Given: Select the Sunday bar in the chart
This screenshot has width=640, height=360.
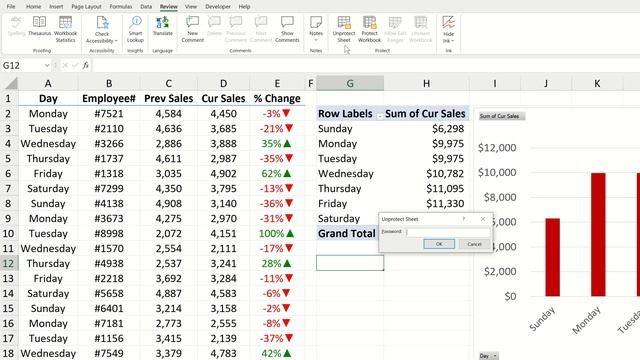Looking at the screenshot, I should [x=553, y=257].
